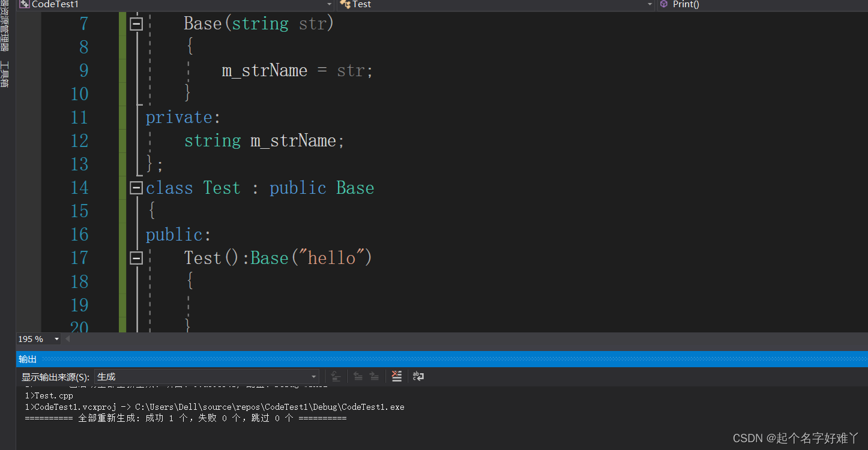Open the 资源管理器 side tab
This screenshot has height=450, width=868.
[5, 26]
